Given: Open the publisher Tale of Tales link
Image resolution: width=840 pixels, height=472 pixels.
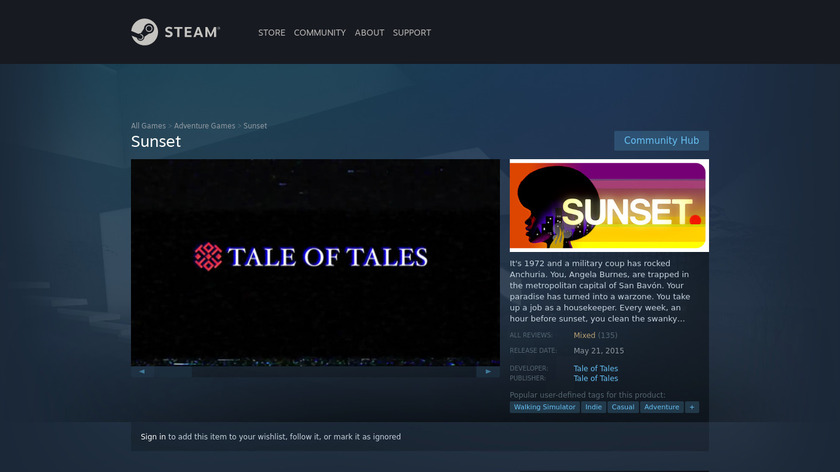Looking at the screenshot, I should coord(596,378).
